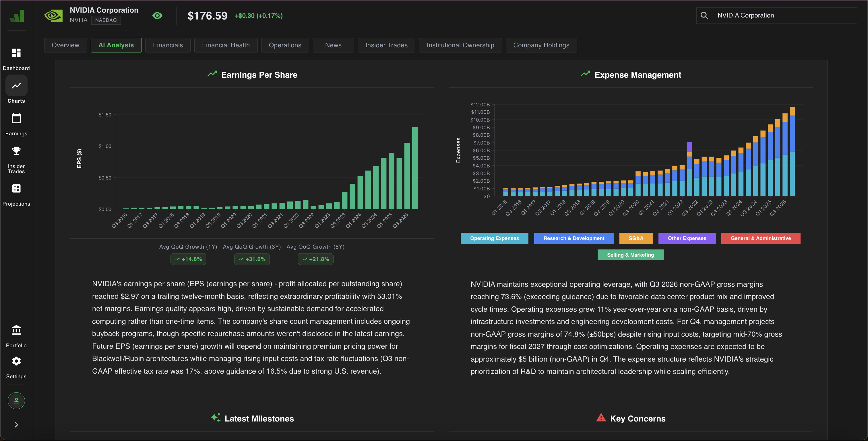Expand the Key Concerns section
This screenshot has height=441, width=868.
(x=631, y=418)
